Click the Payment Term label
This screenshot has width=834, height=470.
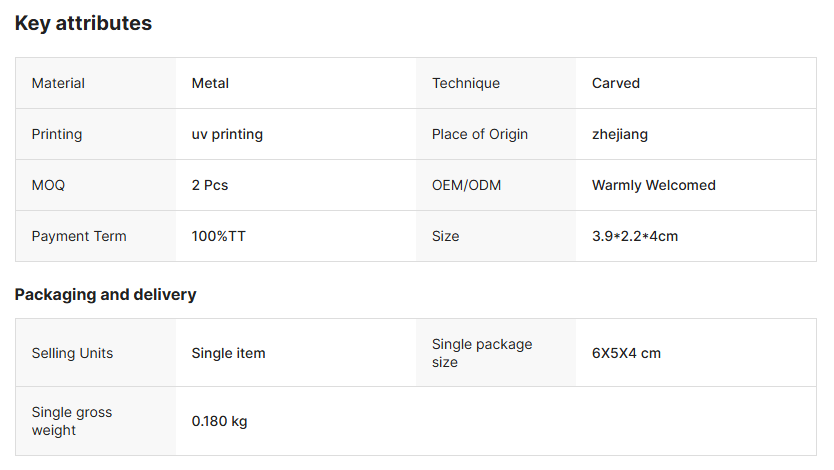pyautogui.click(x=79, y=236)
